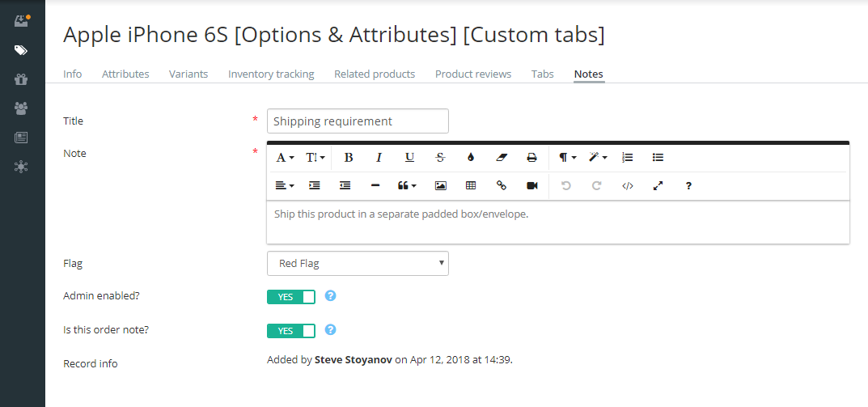Viewport: 868px width, 407px height.
Task: Clear formatting with the eraser icon
Action: tap(502, 158)
